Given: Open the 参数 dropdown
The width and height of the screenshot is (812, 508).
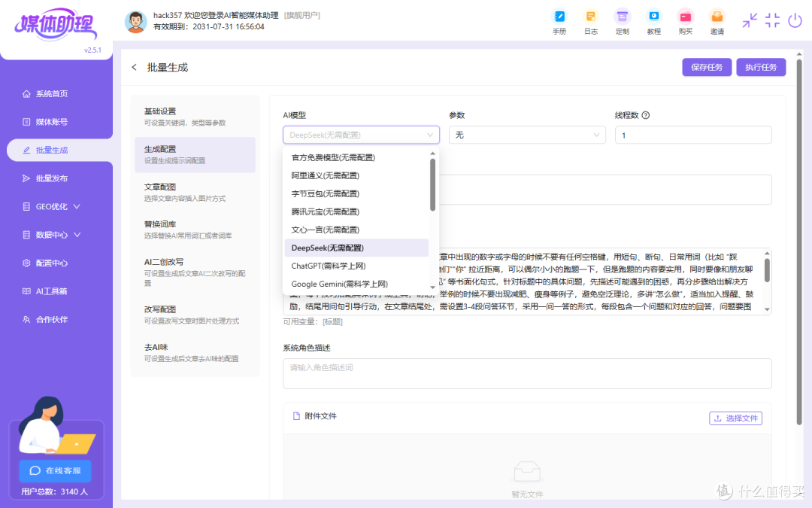Looking at the screenshot, I should click(x=527, y=135).
